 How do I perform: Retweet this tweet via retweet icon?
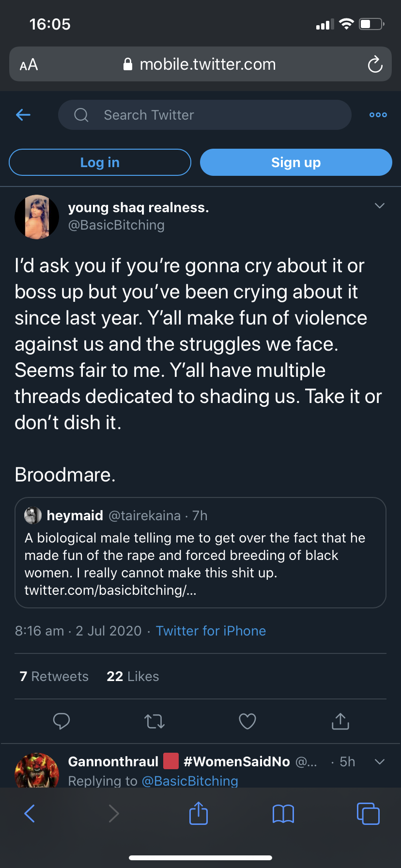coord(154,721)
